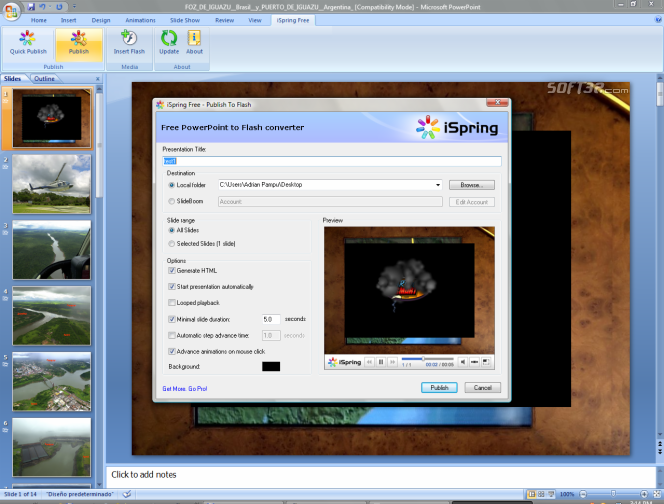Screen dimensions: 664x504
Task: Click the Publish button in dialog
Action: (x=439, y=388)
